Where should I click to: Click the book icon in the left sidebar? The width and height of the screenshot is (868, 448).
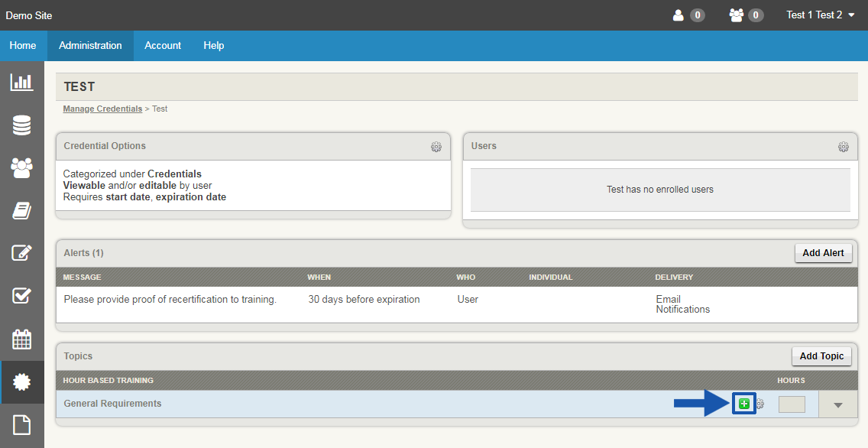23,211
